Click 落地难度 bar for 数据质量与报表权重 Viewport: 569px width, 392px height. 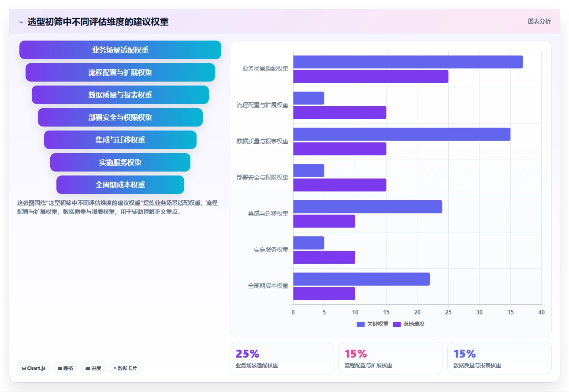340,149
